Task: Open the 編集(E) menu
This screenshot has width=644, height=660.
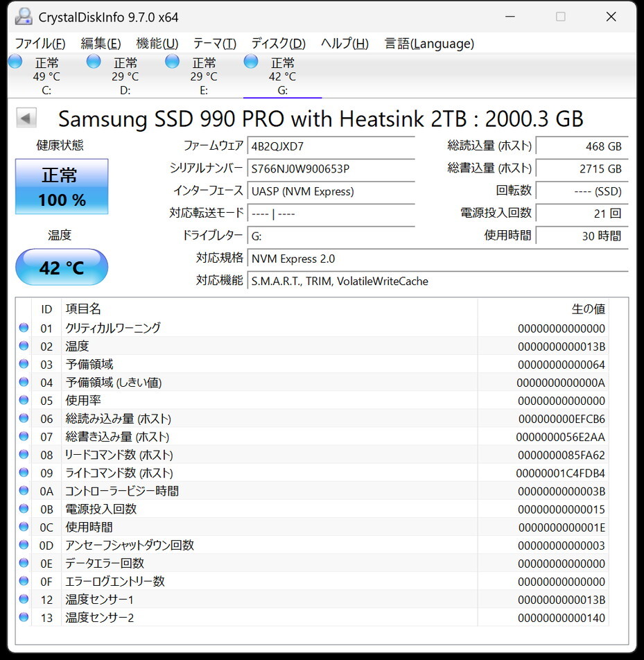Action: [101, 44]
